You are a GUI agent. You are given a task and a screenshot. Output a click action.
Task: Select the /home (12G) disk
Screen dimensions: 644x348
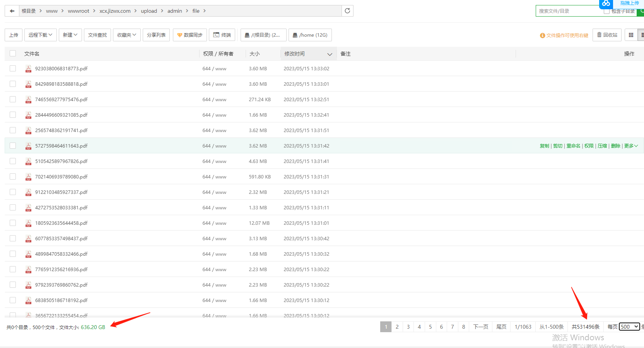(x=310, y=35)
